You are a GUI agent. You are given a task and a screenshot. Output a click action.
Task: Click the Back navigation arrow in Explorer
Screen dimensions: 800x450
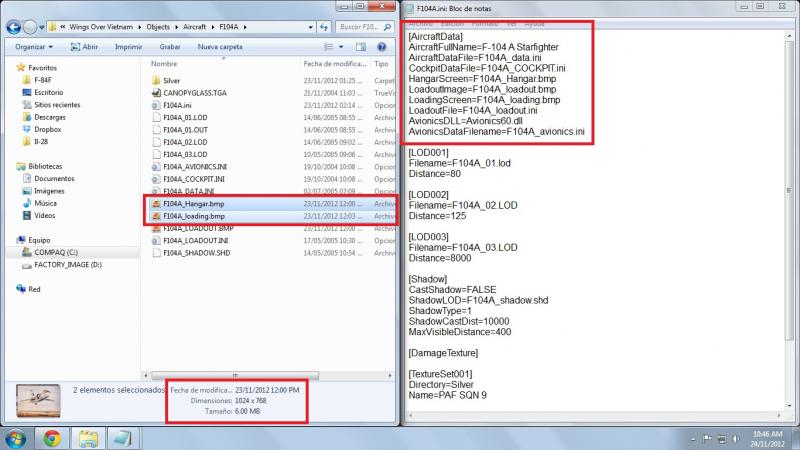click(x=14, y=27)
